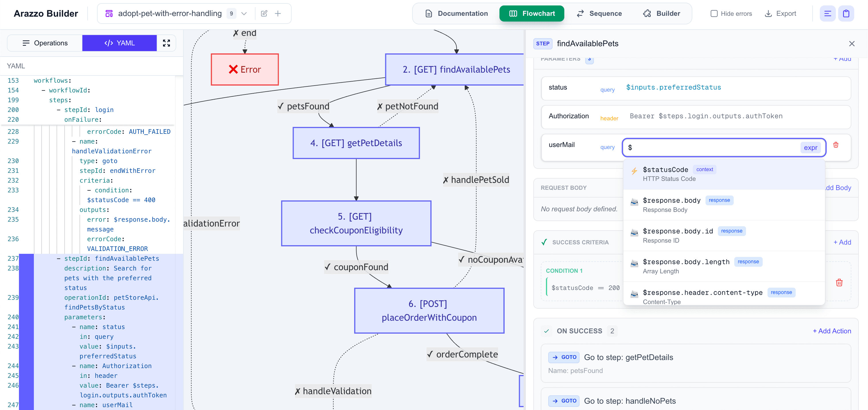Toggle the expr mode on userMail field
The image size is (868, 410).
point(811,147)
